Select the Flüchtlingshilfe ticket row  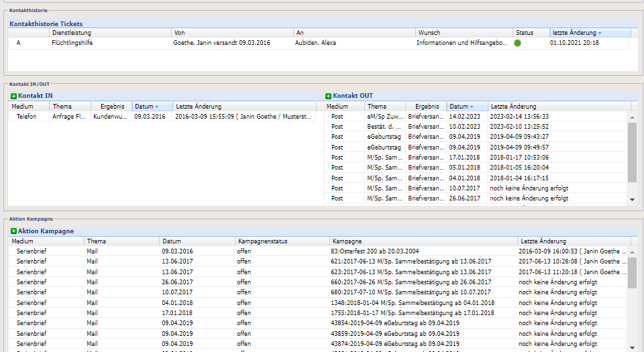coord(318,43)
